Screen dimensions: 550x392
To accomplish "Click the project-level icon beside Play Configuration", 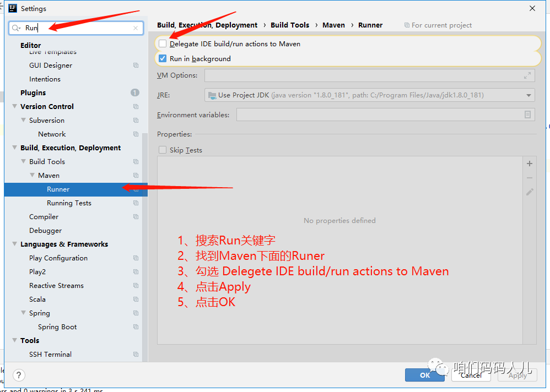I will 136,258.
